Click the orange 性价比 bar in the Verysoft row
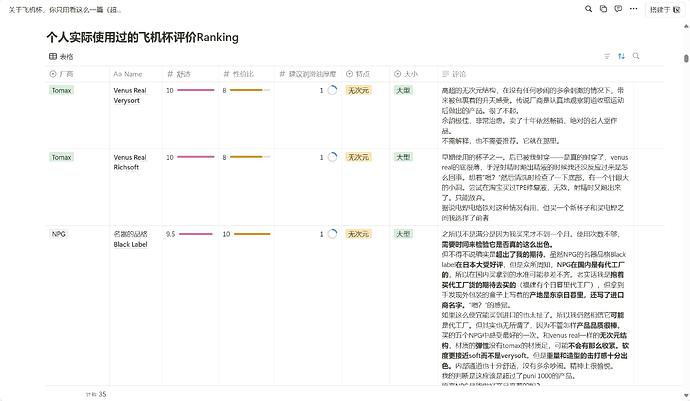This screenshot has height=401, width=690. click(x=250, y=90)
